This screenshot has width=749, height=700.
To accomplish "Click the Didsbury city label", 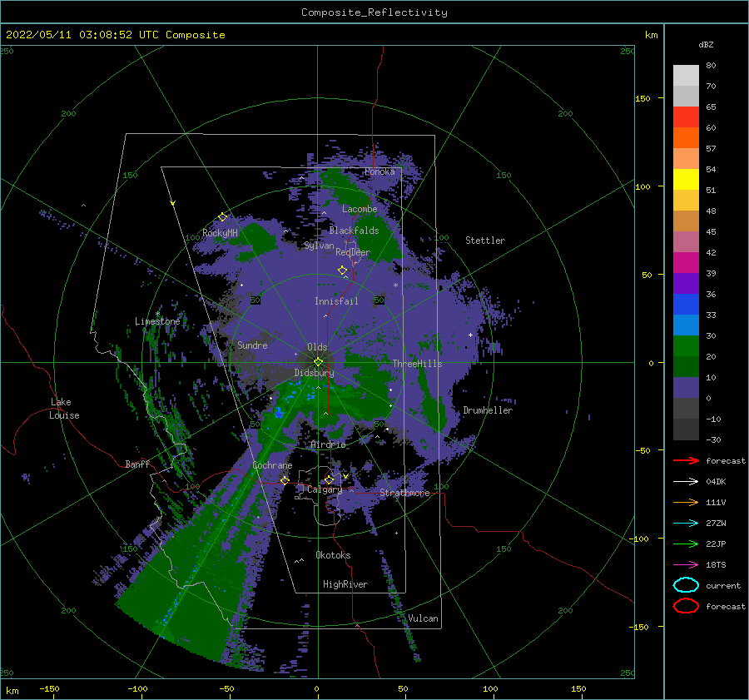I will pos(315,373).
